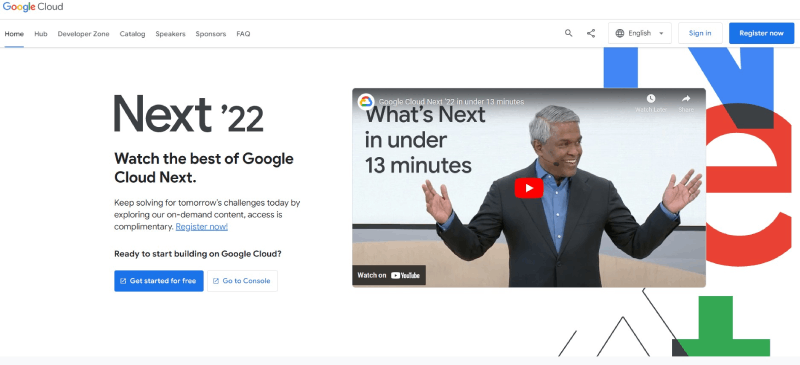
Task: Click the search magnifier icon
Action: 568,33
